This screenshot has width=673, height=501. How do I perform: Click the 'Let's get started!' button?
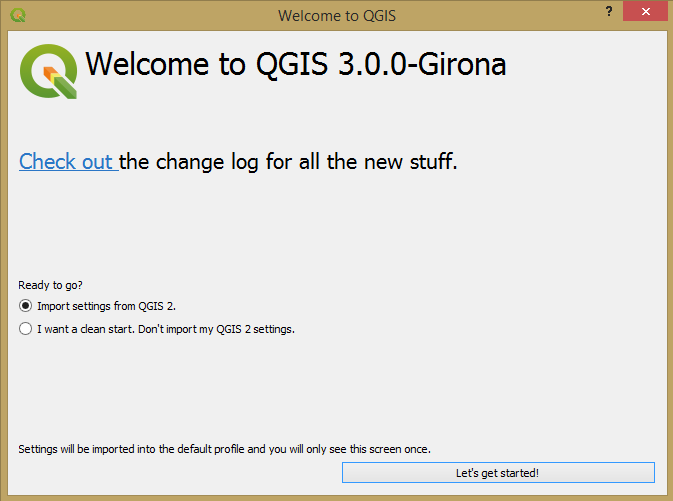pos(498,473)
